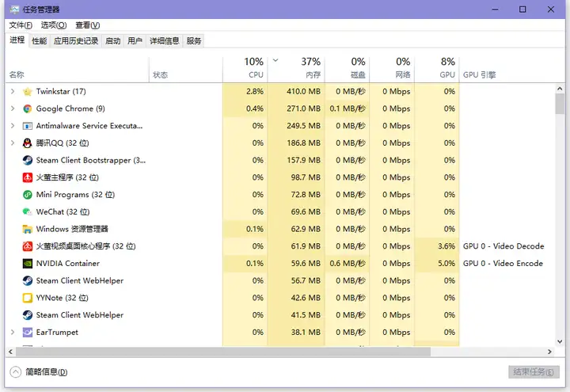570x392 pixels.
Task: Sort by the 状态 column header
Action: [x=186, y=70]
